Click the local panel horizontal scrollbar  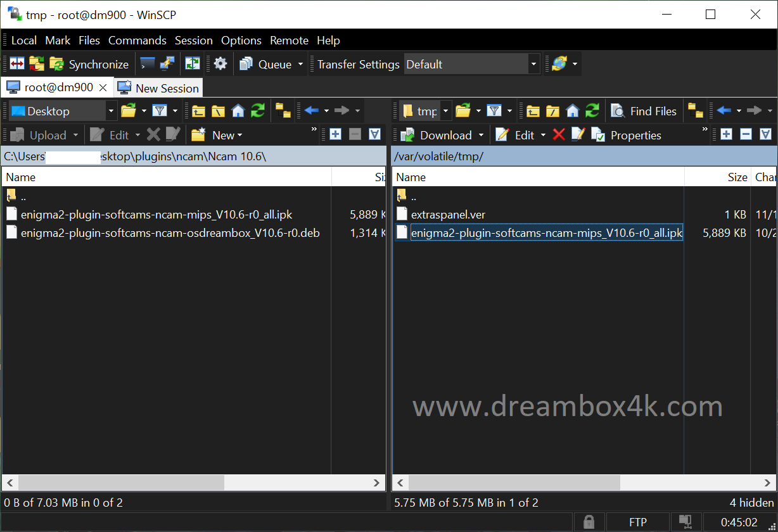point(121,483)
